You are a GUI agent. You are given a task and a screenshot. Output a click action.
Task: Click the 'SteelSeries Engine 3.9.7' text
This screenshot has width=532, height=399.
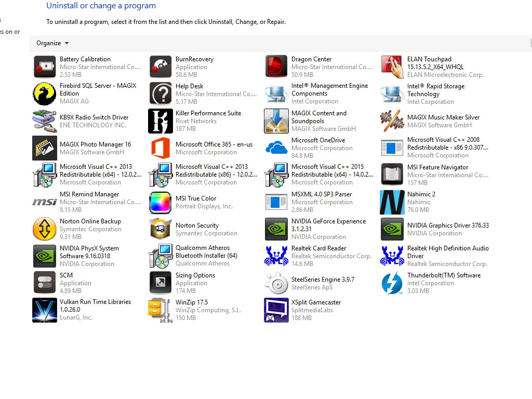[323, 279]
